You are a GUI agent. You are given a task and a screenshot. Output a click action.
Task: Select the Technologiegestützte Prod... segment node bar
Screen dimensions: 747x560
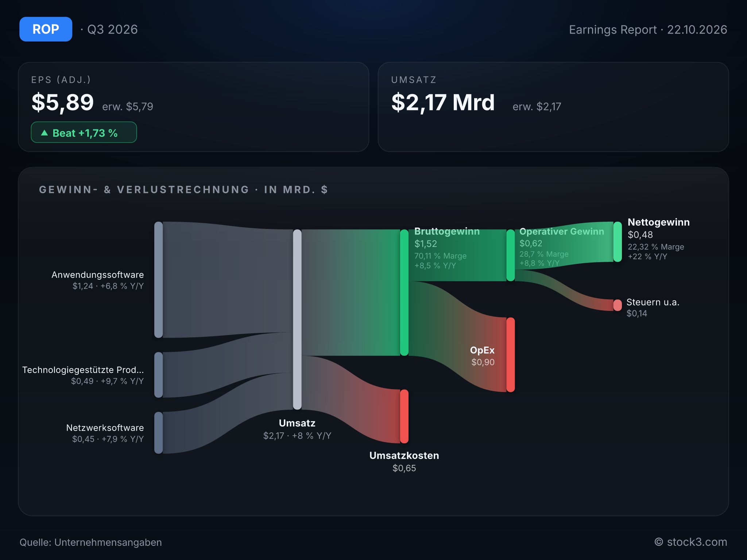159,375
